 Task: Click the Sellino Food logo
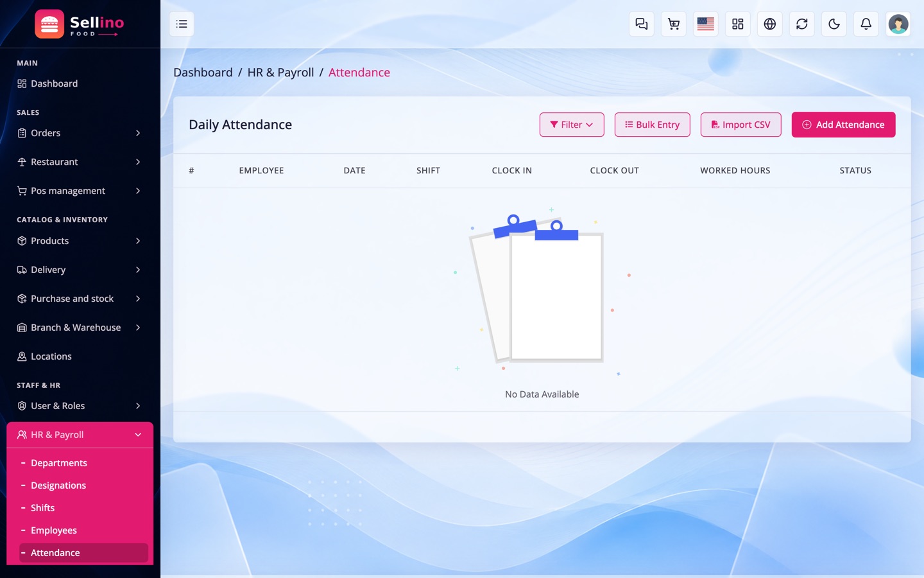point(80,24)
